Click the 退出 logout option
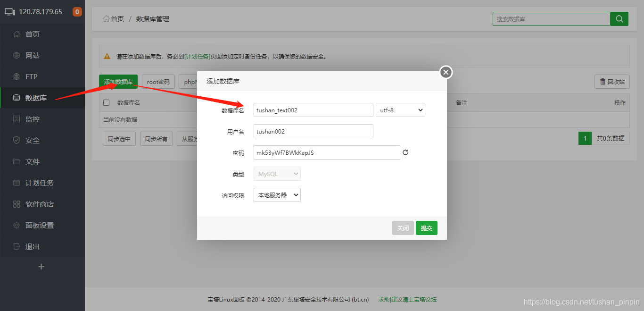 (32, 246)
